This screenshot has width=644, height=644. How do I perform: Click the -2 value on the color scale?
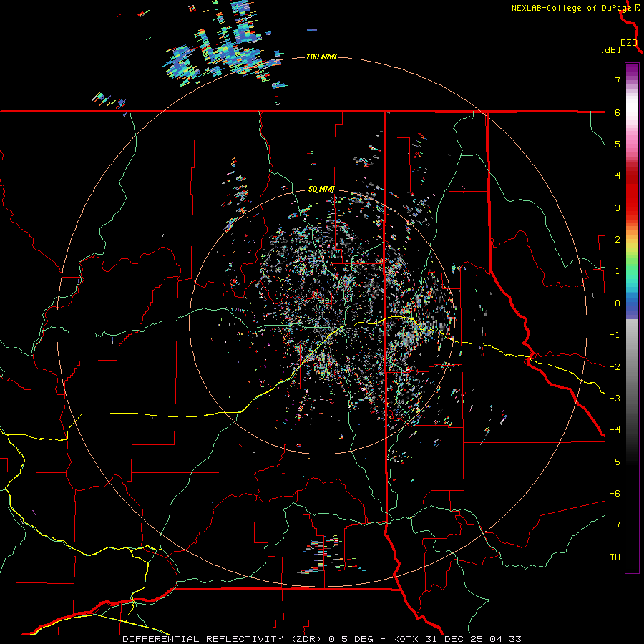[615, 367]
